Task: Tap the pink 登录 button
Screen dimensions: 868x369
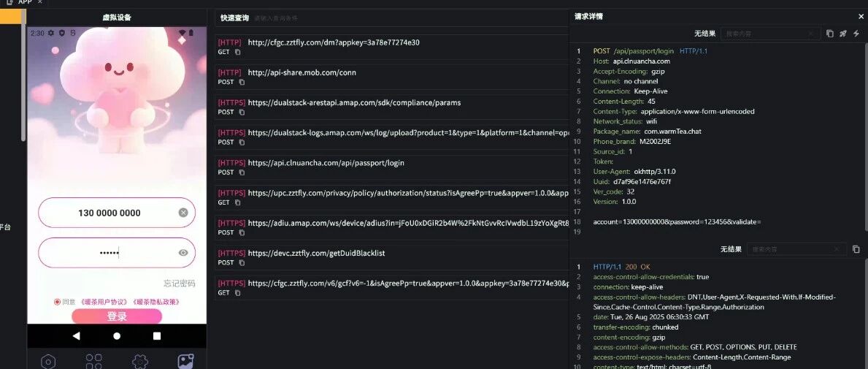Action: [x=117, y=316]
